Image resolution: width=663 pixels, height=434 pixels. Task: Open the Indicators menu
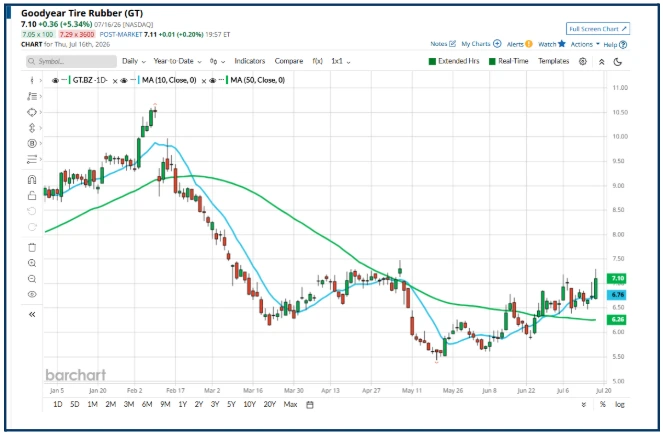point(249,61)
